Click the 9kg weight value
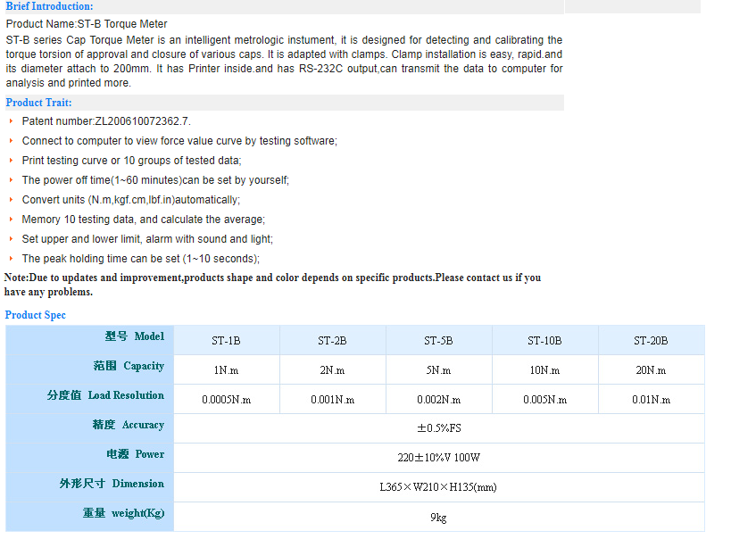 point(438,518)
